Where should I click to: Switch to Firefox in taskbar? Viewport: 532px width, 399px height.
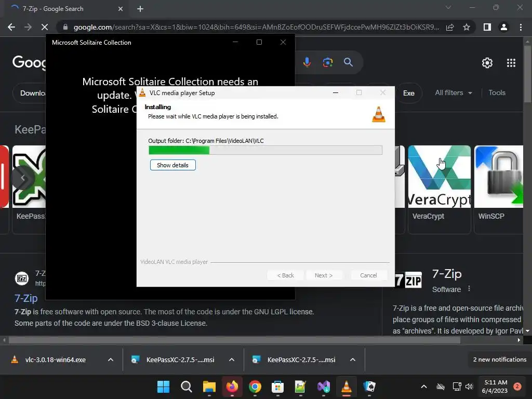pos(232,387)
